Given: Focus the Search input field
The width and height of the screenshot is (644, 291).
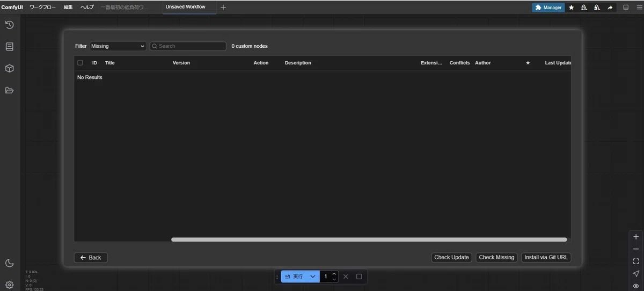Looking at the screenshot, I should point(188,46).
